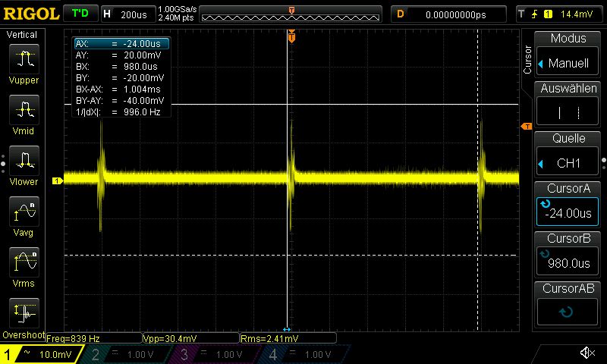This screenshot has width=607, height=364.
Task: Select the Vrms measurement icon
Action: 24,262
